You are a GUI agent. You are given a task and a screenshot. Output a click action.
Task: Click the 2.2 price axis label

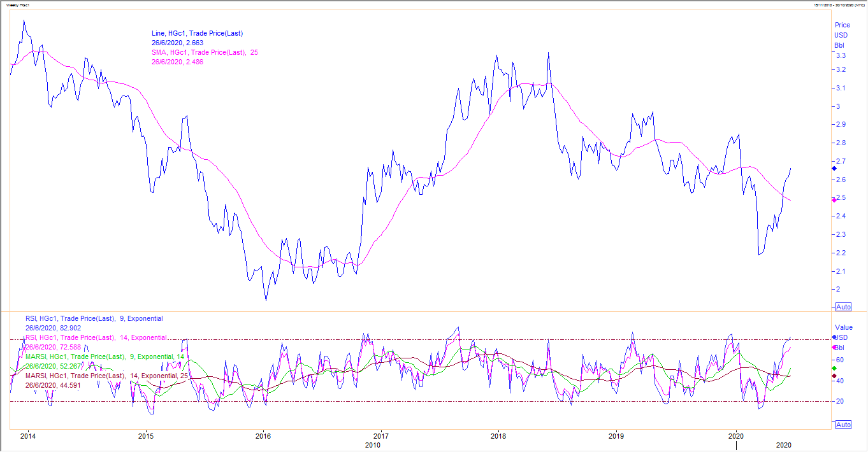pyautogui.click(x=841, y=253)
